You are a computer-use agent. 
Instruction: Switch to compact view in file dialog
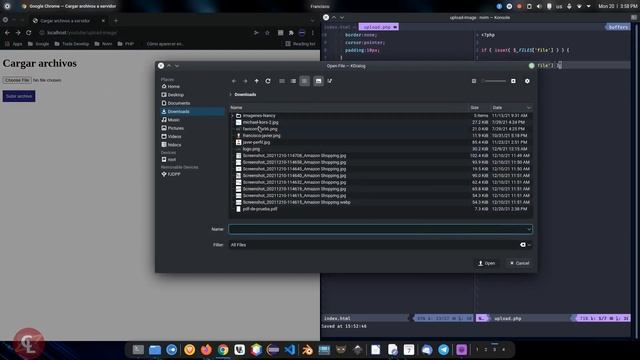(293, 81)
